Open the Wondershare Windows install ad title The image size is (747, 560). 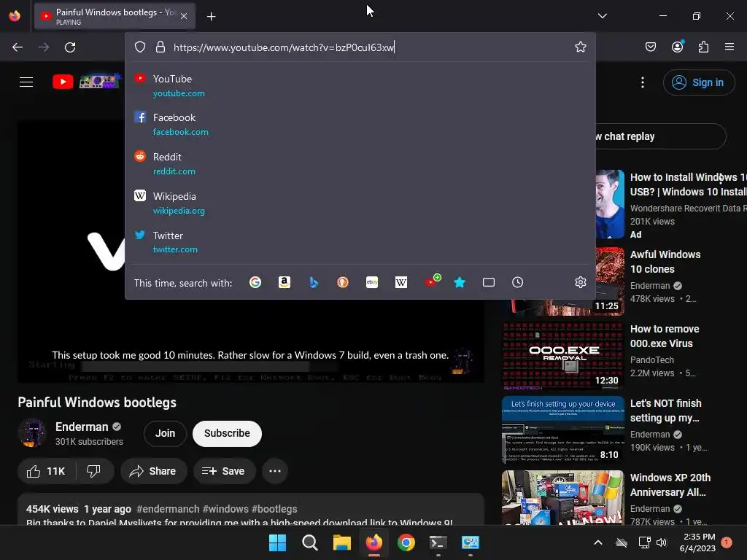point(689,184)
